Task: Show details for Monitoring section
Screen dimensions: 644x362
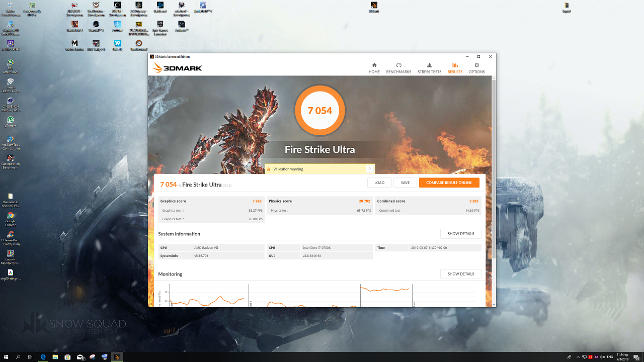Action: [x=460, y=274]
